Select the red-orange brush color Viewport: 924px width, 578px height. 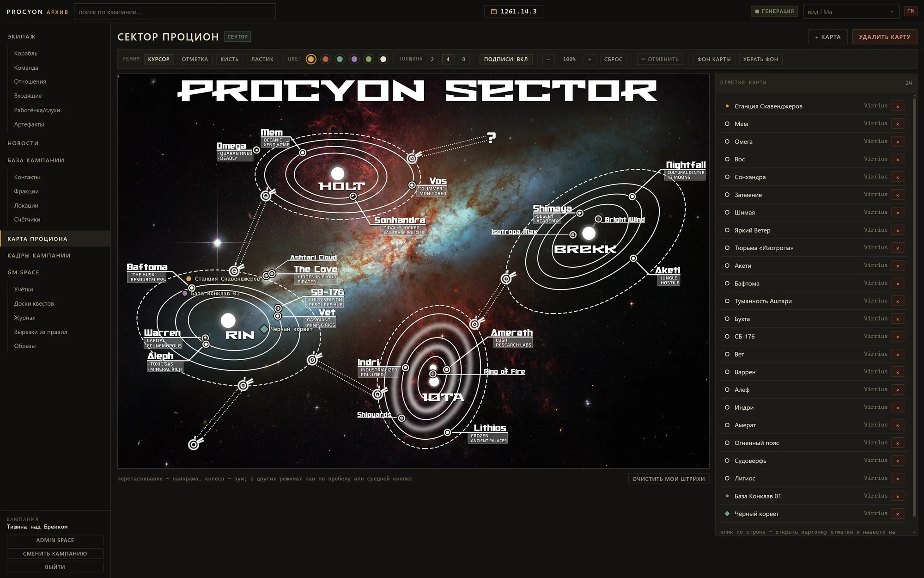(x=325, y=59)
